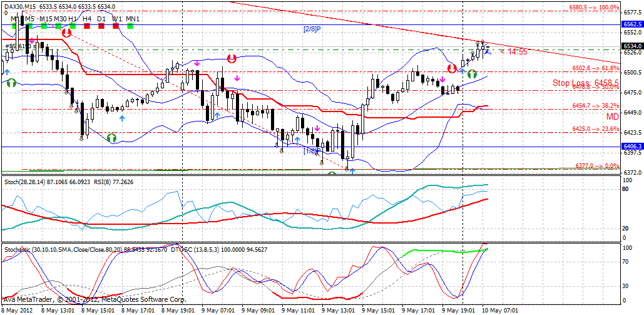Click the M15 timeframe label

click(46, 19)
